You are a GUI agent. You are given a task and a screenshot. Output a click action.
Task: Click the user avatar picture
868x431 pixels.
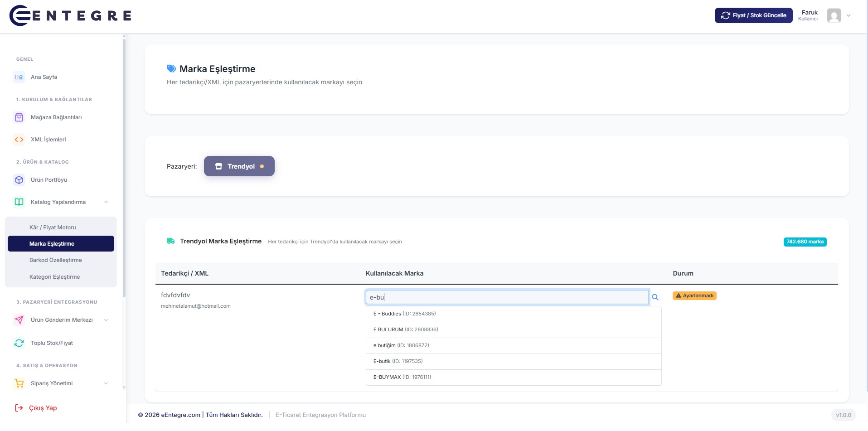(x=834, y=15)
